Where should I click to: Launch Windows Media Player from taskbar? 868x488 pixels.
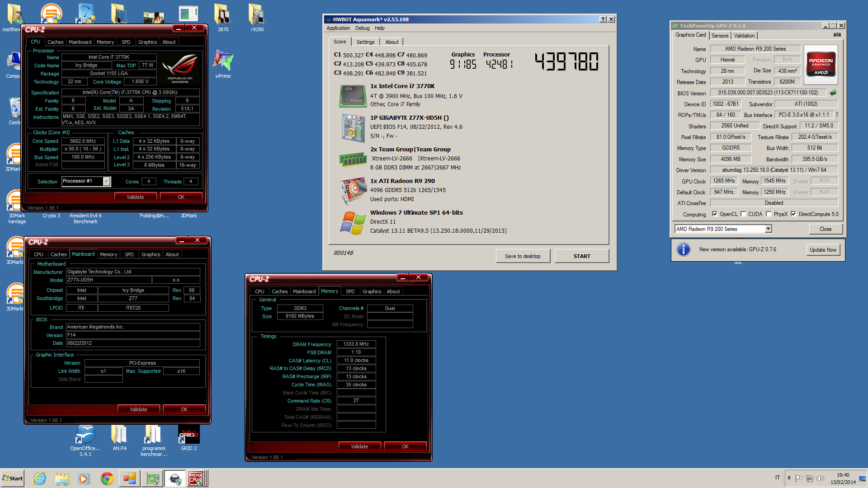point(84,479)
